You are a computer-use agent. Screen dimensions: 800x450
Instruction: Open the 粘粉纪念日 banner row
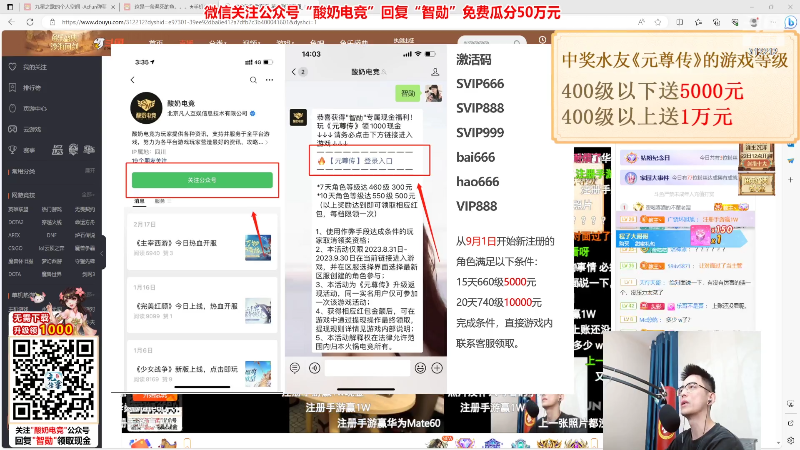pyautogui.click(x=679, y=158)
